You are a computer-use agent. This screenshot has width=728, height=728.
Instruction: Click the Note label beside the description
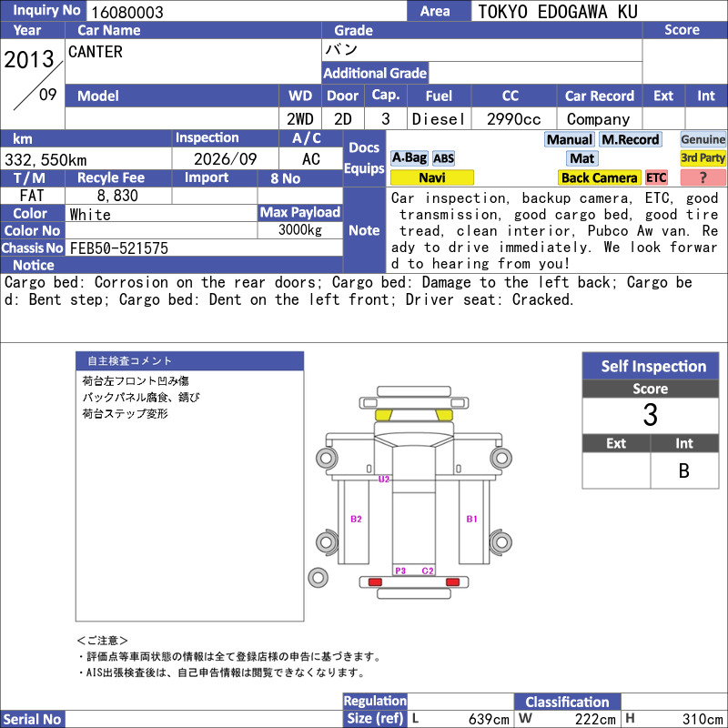pos(364,230)
